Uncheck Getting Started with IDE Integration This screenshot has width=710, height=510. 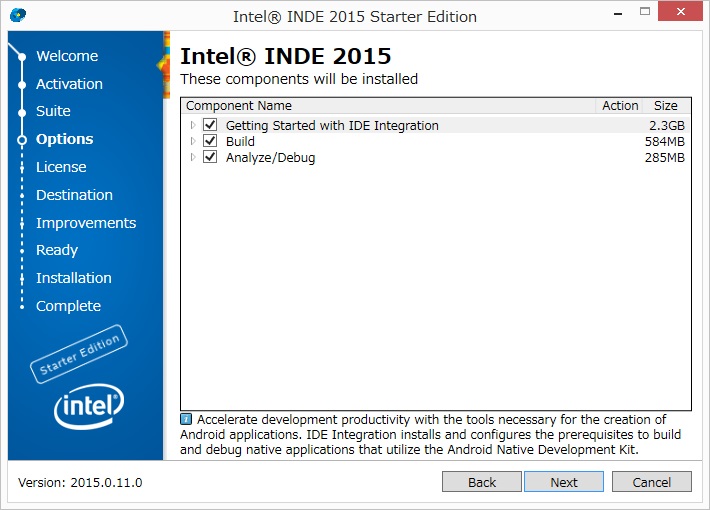[210, 125]
